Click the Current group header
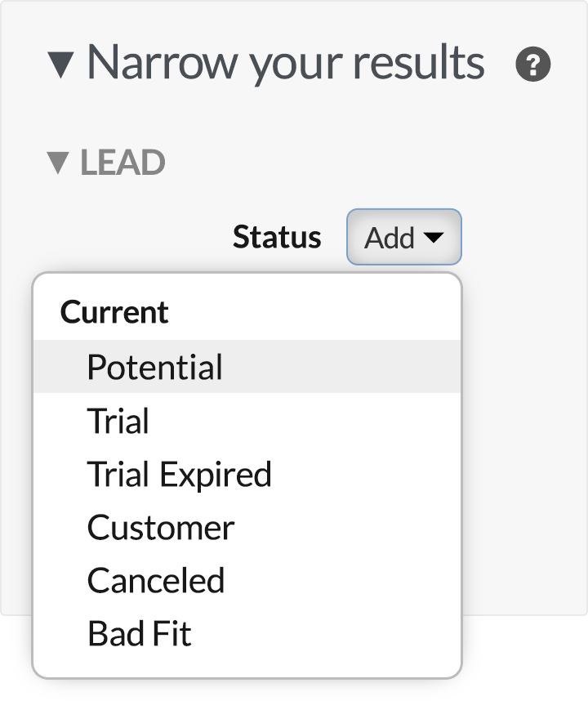 114,311
